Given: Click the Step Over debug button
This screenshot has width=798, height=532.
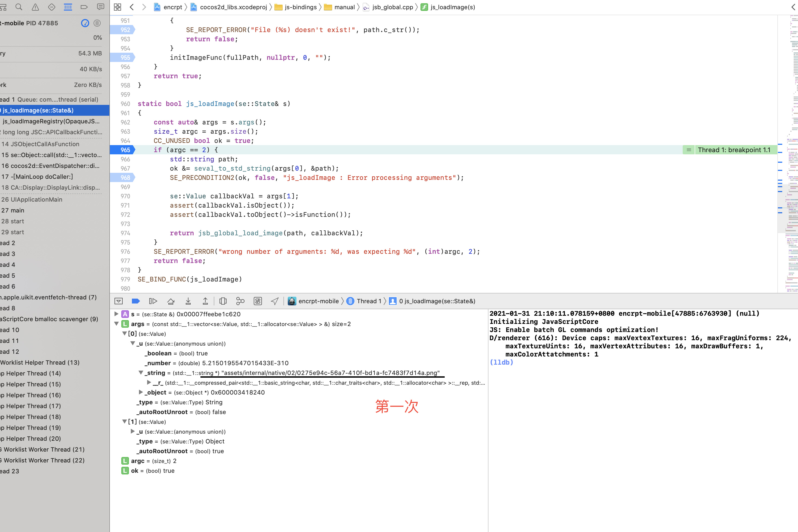Looking at the screenshot, I should [171, 301].
